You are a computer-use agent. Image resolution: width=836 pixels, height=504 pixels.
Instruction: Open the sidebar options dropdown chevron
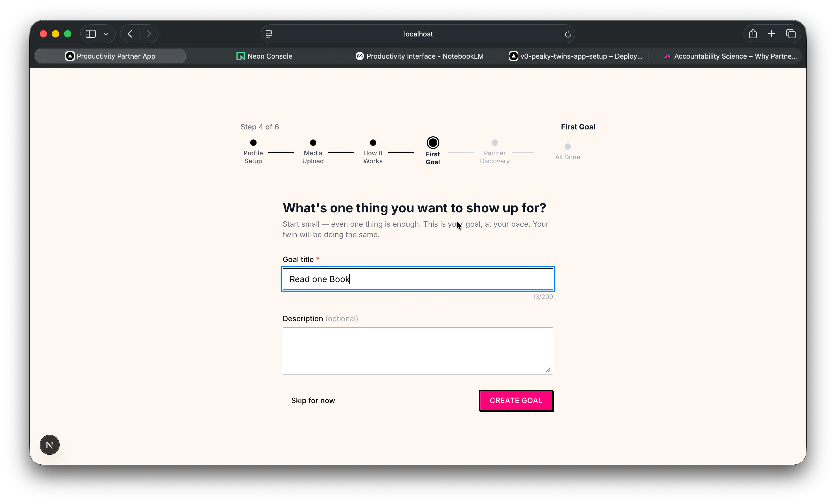click(106, 34)
